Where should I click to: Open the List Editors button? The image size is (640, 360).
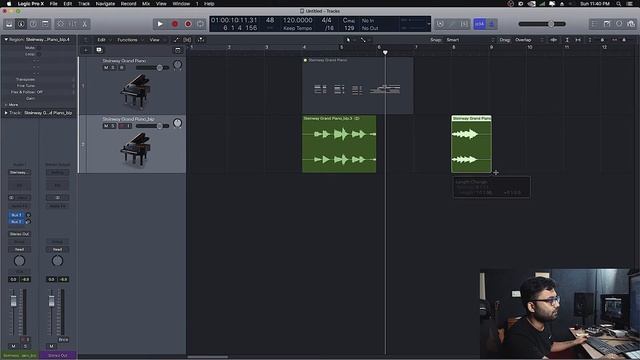click(x=595, y=24)
